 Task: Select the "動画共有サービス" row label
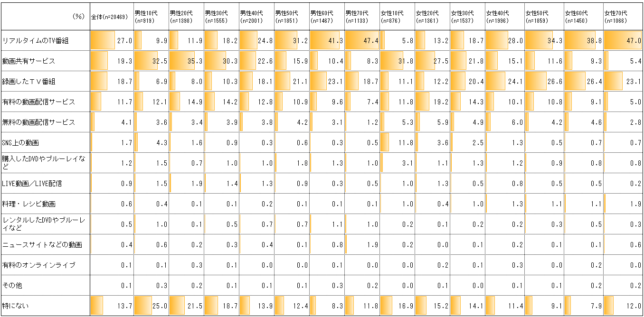(28, 61)
